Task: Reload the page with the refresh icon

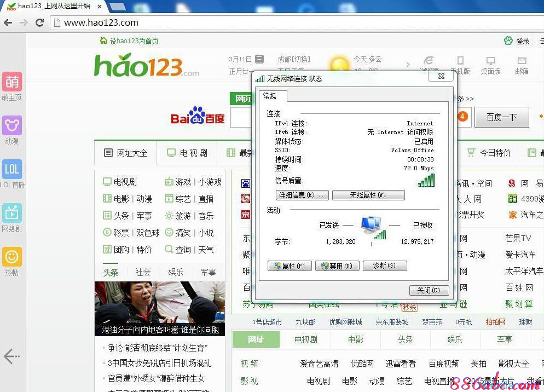Action: [39, 23]
